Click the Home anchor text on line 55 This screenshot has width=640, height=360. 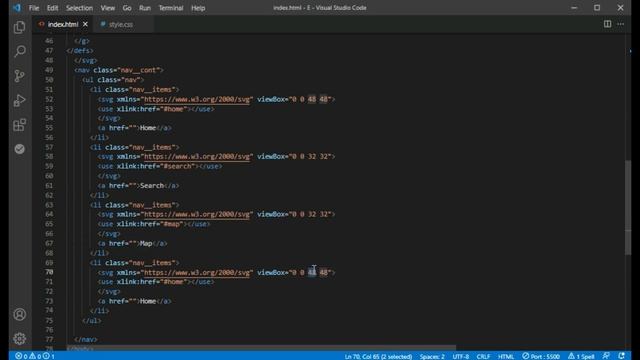[148, 128]
